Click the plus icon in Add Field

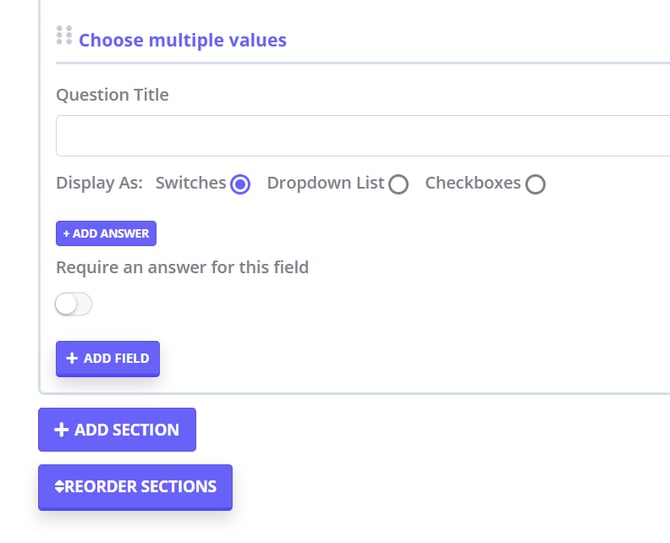pyautogui.click(x=72, y=358)
